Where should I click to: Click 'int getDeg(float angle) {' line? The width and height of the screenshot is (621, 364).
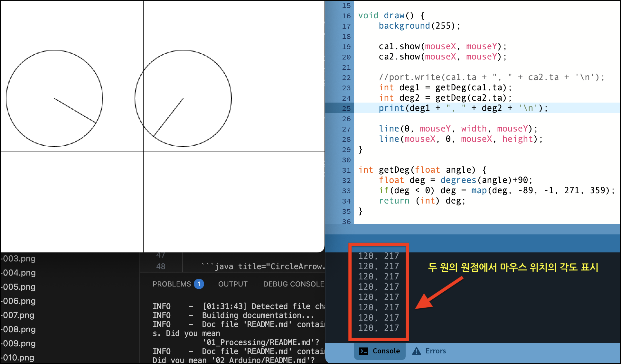click(422, 170)
